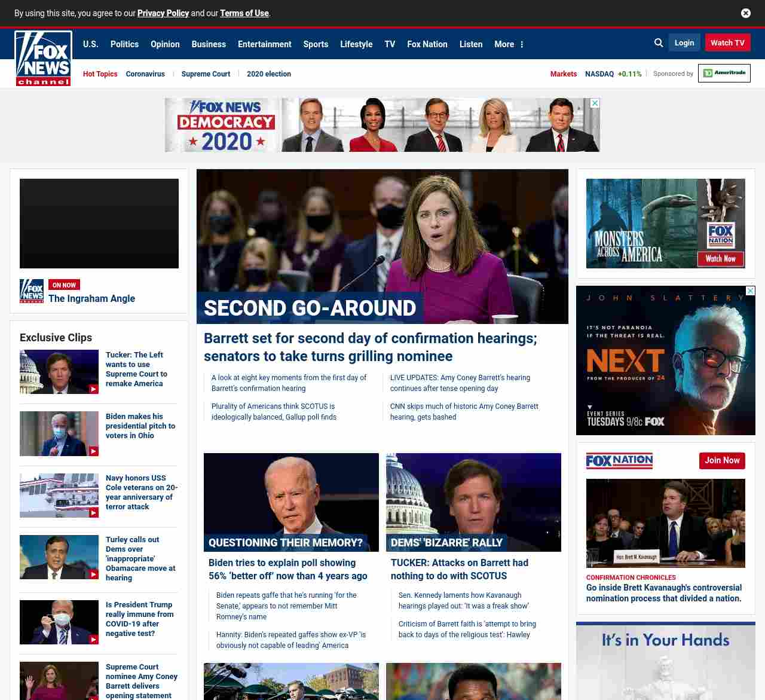This screenshot has height=700, width=765.
Task: Expand the More menu in navigation
Action: click(x=509, y=44)
